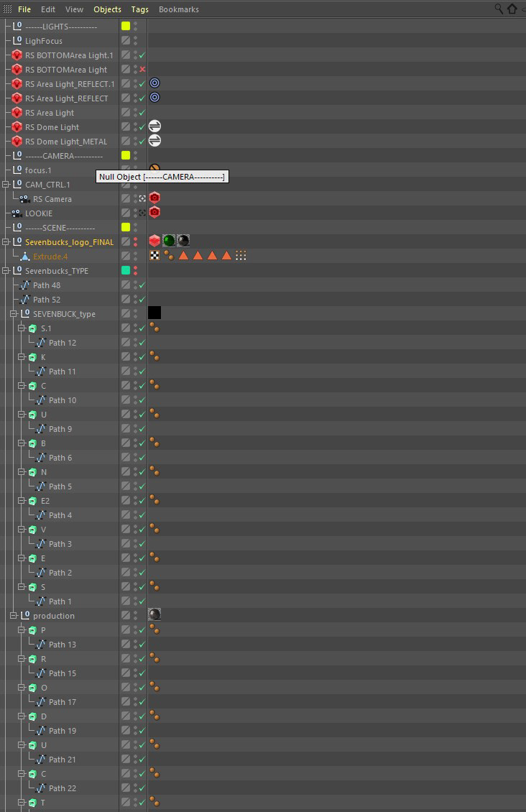Click the compositing tag on RS Dome Light_METAL
The width and height of the screenshot is (526, 812).
154,140
